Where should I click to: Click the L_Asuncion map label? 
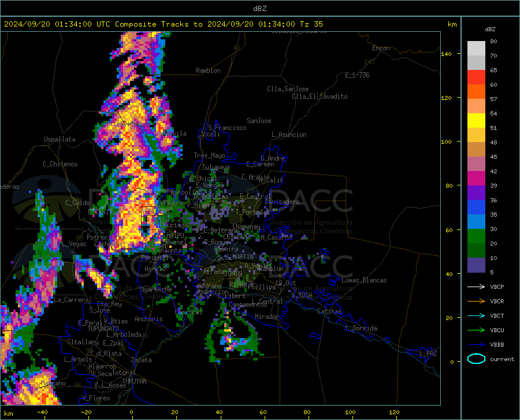click(289, 135)
